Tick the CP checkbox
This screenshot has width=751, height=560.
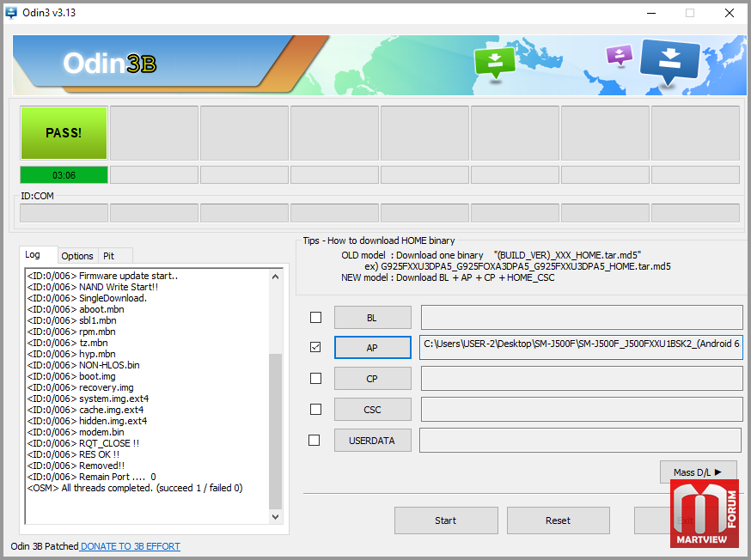[x=315, y=378]
